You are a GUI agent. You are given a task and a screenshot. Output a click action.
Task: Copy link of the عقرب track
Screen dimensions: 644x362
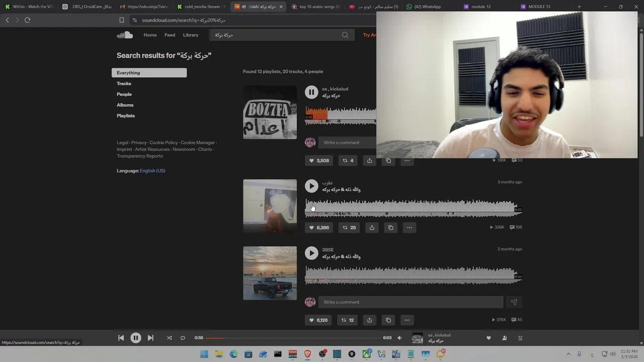click(x=390, y=227)
